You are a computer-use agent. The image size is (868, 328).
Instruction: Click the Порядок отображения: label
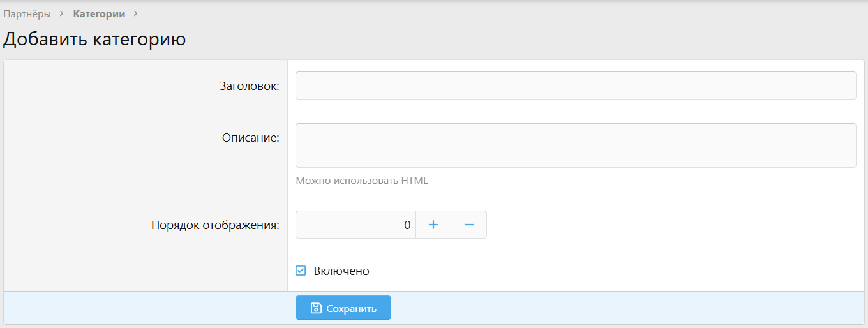(215, 225)
